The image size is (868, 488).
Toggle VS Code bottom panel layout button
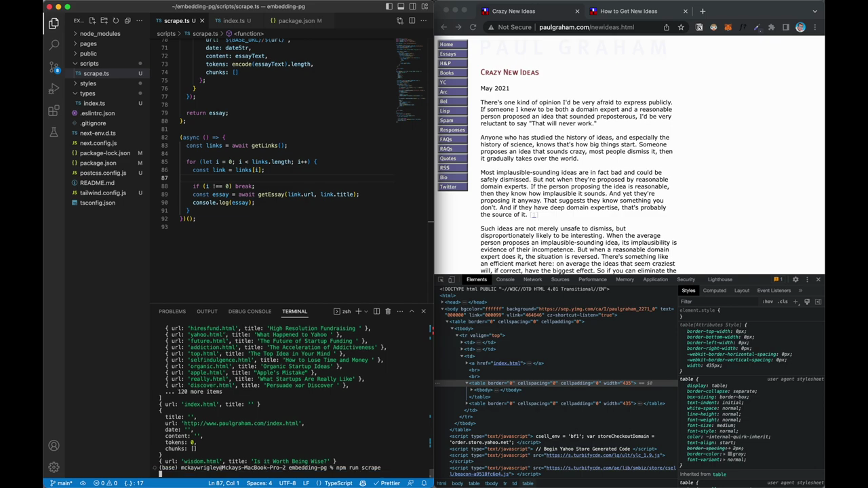point(401,7)
